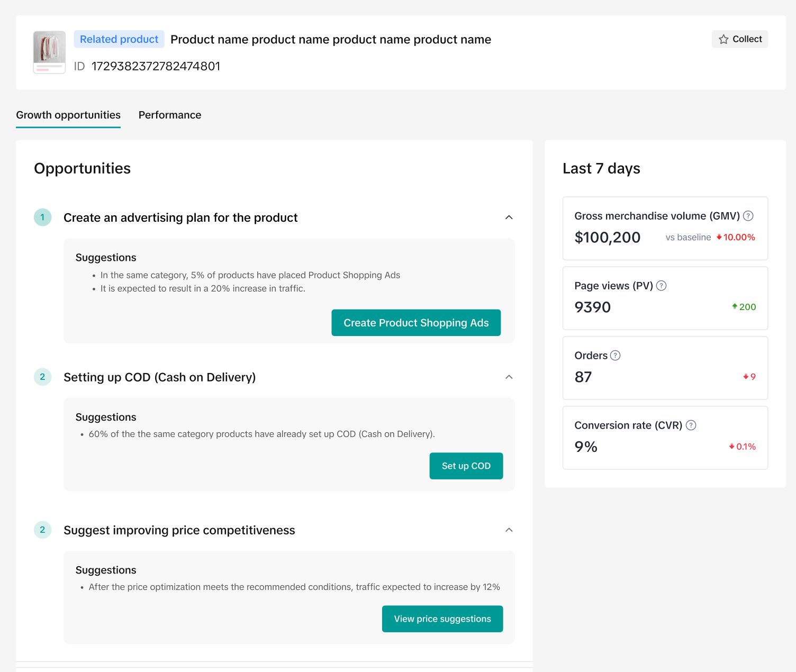Collapse the advertising plan opportunity section

pyautogui.click(x=509, y=217)
